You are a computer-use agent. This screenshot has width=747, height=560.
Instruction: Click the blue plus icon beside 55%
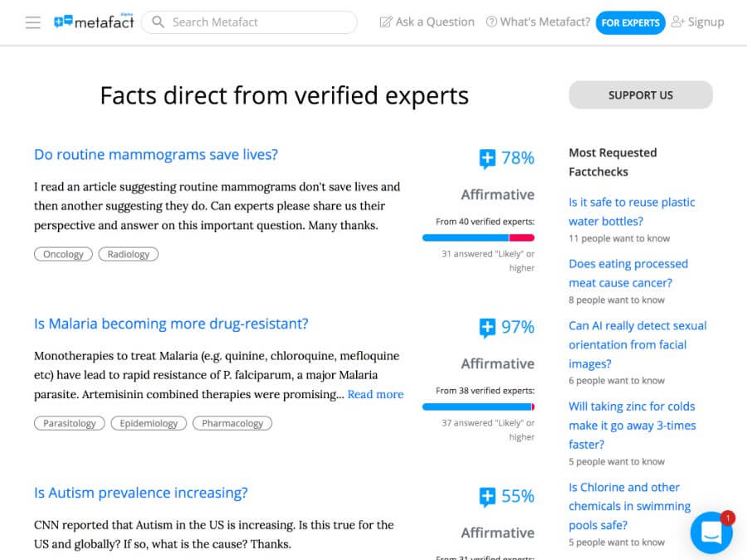coord(487,497)
